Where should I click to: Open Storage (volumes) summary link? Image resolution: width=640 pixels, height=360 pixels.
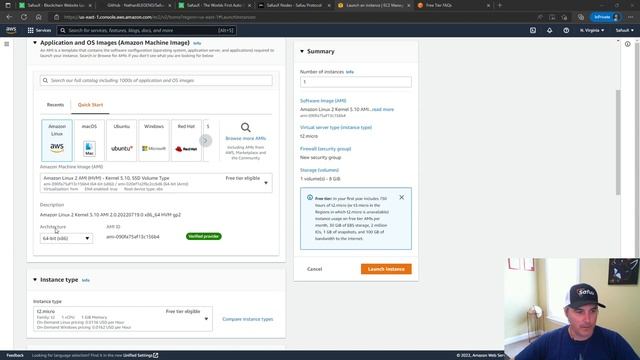319,170
